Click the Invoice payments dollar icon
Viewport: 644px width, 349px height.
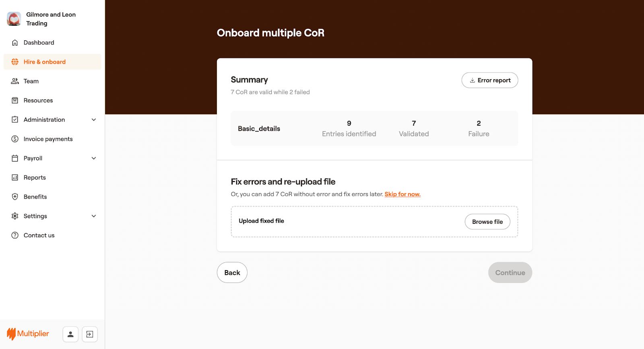coord(15,139)
